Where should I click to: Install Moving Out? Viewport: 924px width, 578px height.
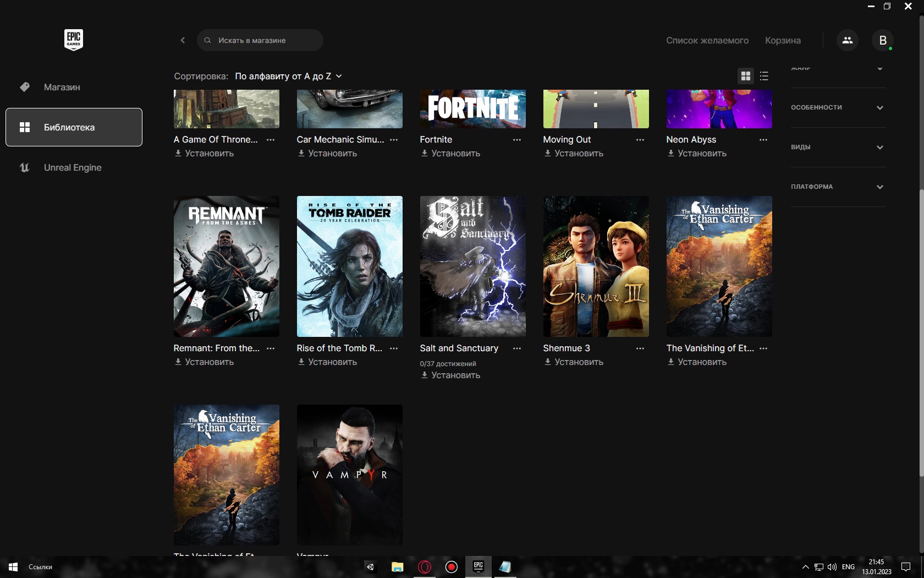click(574, 154)
